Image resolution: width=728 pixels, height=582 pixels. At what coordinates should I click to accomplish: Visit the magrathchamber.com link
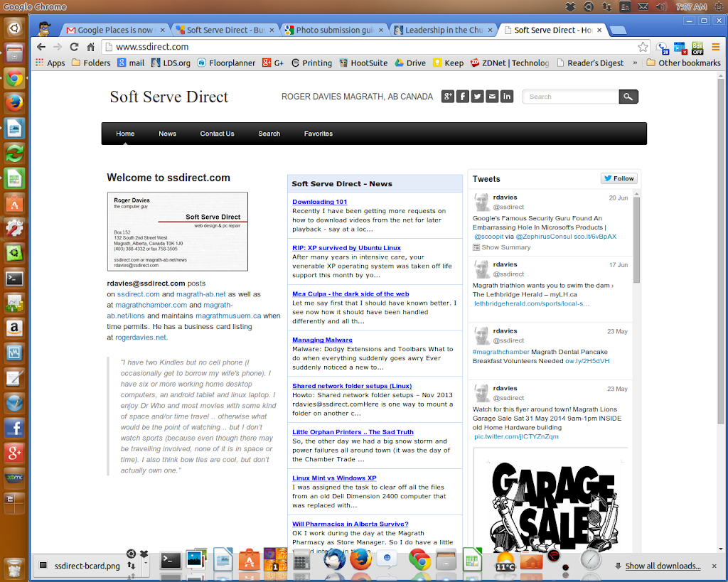[x=151, y=305]
